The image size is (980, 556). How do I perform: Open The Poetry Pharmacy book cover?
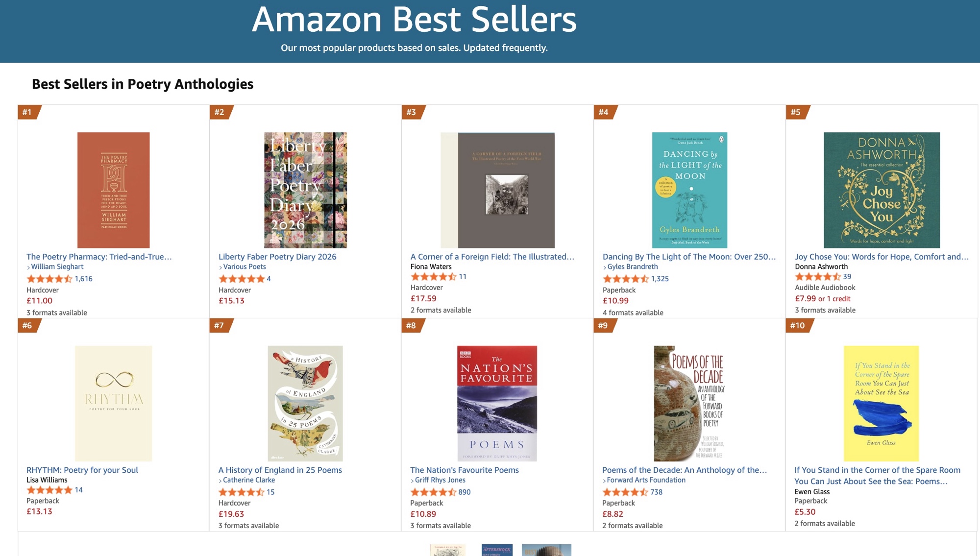point(113,190)
